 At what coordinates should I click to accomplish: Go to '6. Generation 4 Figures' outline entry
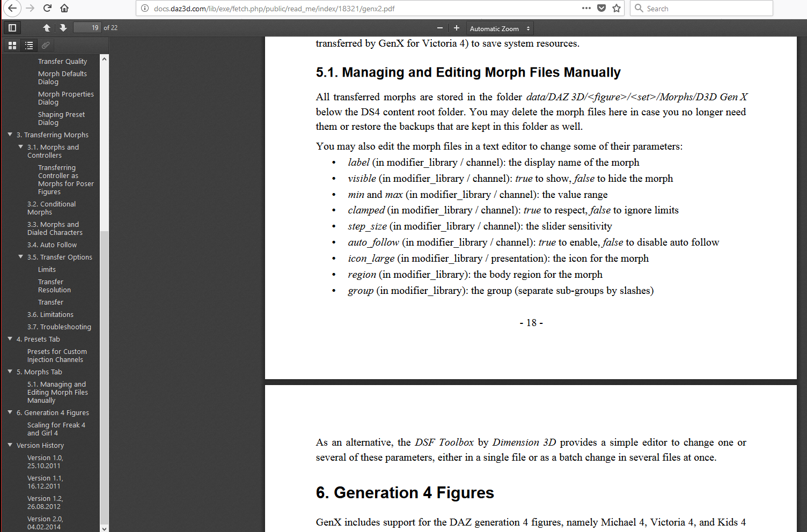tap(53, 413)
